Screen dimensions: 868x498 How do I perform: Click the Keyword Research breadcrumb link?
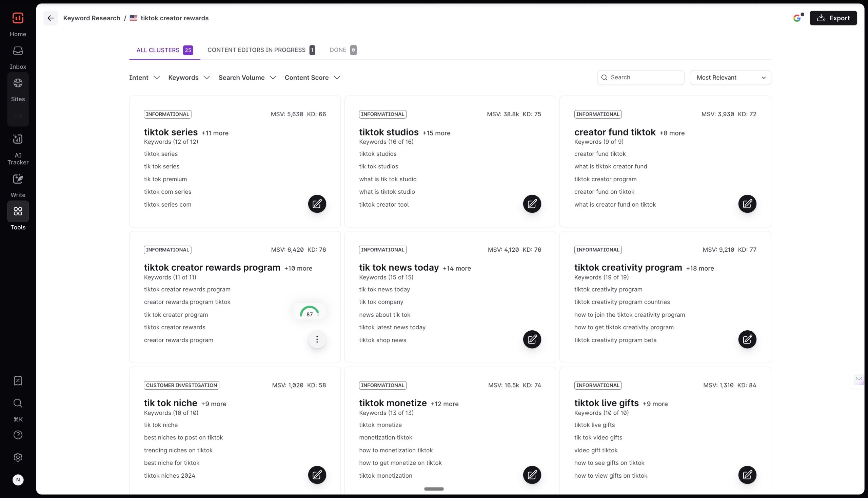tap(92, 18)
